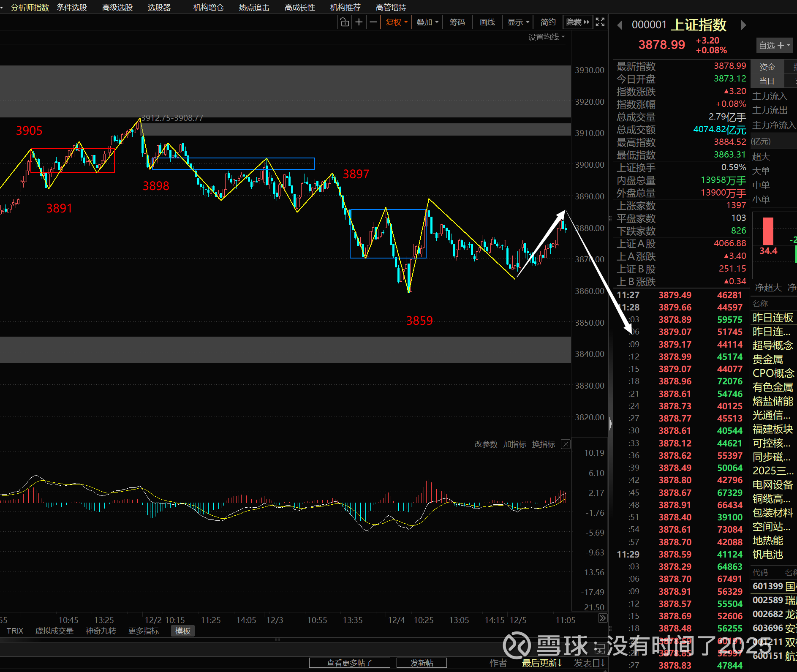Open the 叠加 dropdown

coord(427,22)
